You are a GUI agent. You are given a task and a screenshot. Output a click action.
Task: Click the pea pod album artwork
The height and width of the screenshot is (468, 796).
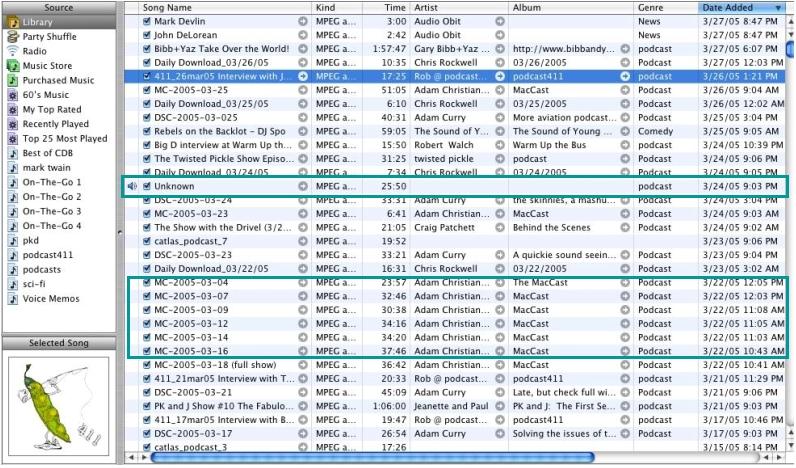pos(58,406)
